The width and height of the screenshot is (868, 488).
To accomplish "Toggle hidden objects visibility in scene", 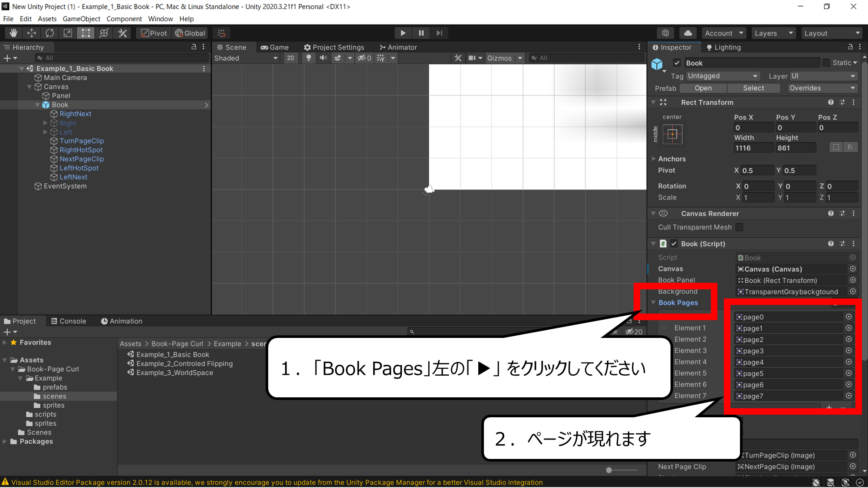I will tap(364, 58).
